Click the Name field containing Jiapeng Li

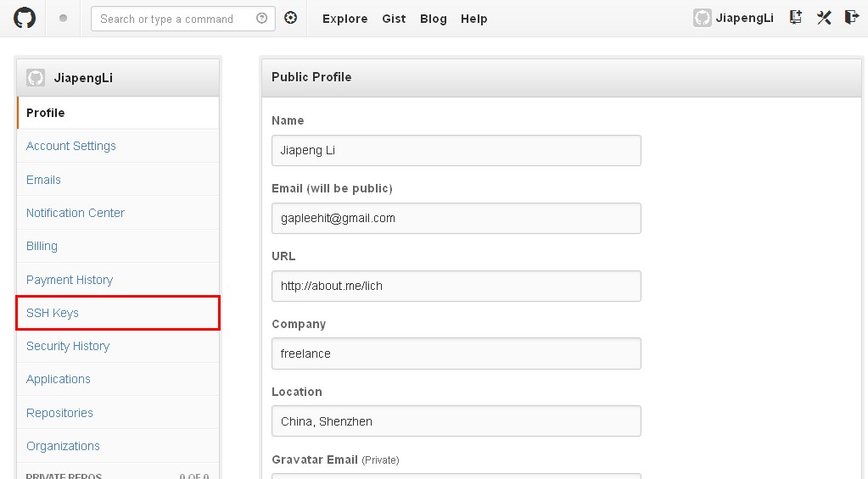click(x=456, y=151)
